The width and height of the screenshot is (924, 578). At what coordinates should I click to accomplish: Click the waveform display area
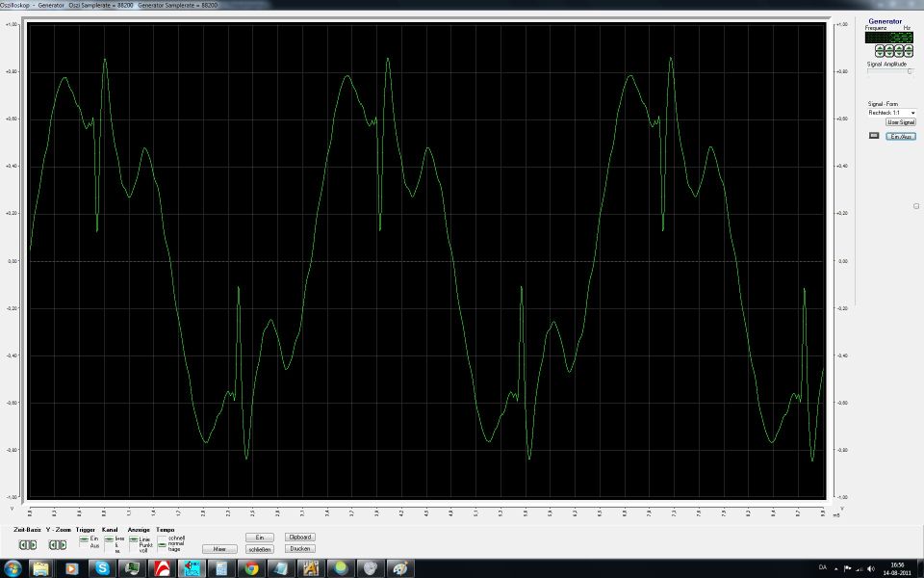click(426, 261)
